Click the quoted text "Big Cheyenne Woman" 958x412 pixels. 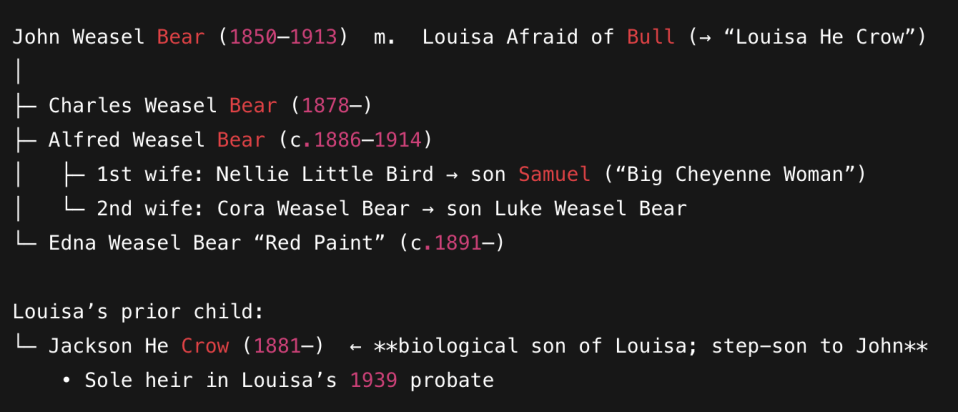pyautogui.click(x=735, y=175)
